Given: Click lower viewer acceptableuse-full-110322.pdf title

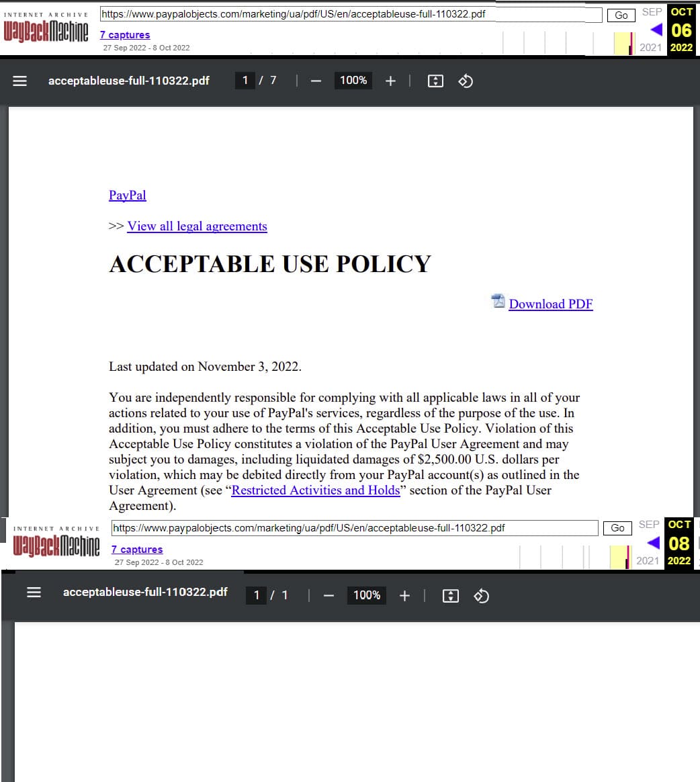Looking at the screenshot, I should coord(145,592).
